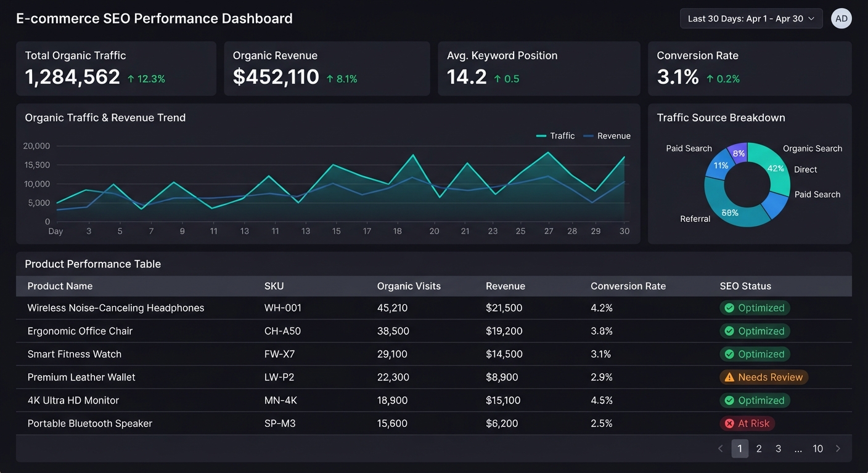Click the Direct legend label

point(806,169)
